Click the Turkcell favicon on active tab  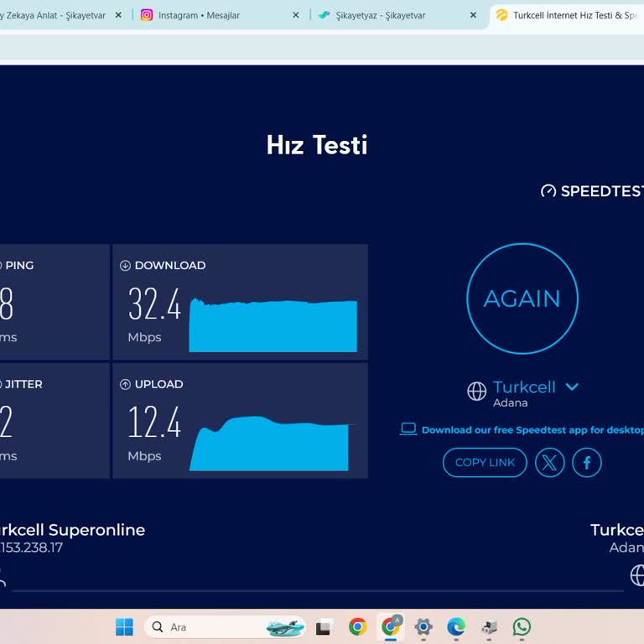pyautogui.click(x=501, y=15)
